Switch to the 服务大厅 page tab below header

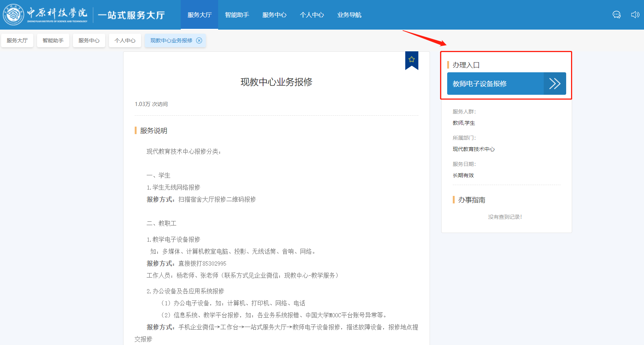click(17, 40)
